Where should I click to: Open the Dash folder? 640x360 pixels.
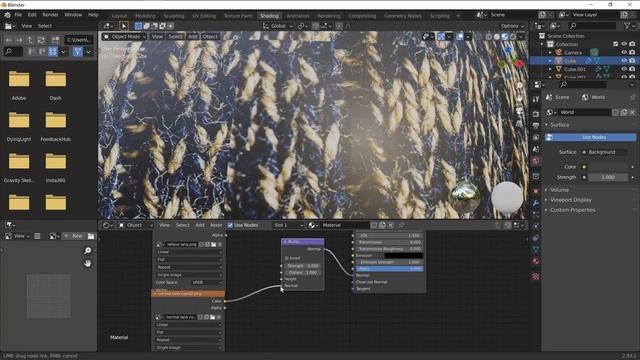pyautogui.click(x=56, y=85)
